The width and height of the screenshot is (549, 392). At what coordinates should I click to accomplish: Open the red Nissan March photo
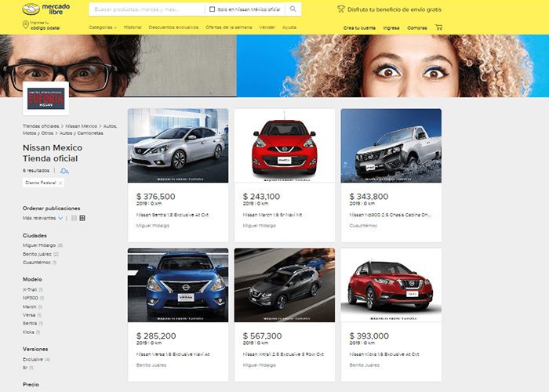pyautogui.click(x=285, y=146)
